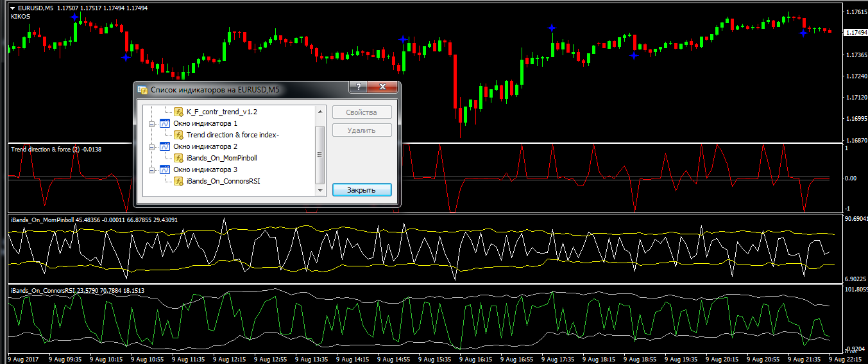Click the iBands_On_MomPinboll indicator icon
This screenshot has width=868, height=364.
point(179,158)
